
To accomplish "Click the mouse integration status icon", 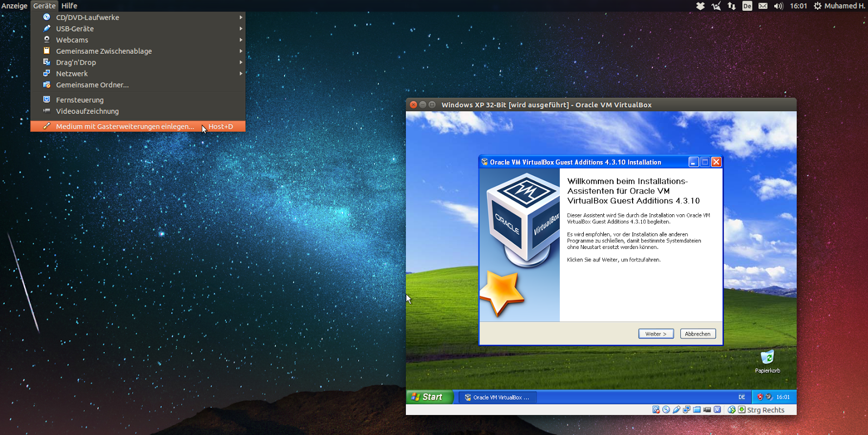I will coord(731,410).
